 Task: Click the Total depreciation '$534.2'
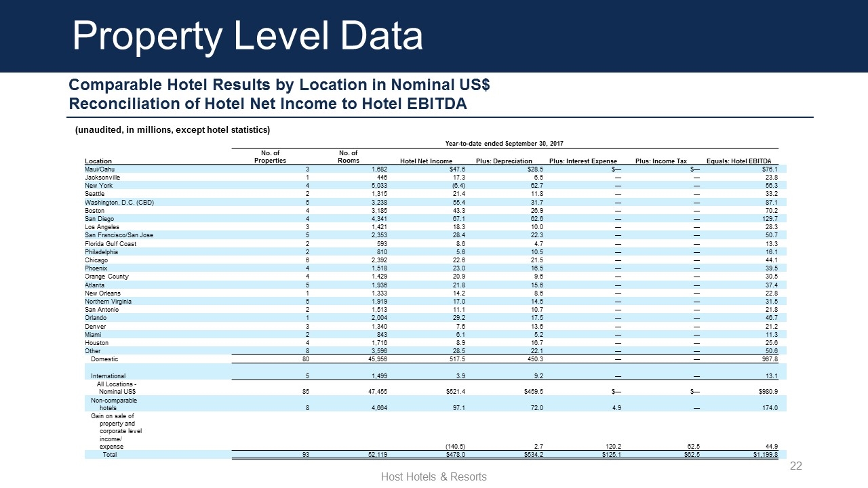click(532, 455)
